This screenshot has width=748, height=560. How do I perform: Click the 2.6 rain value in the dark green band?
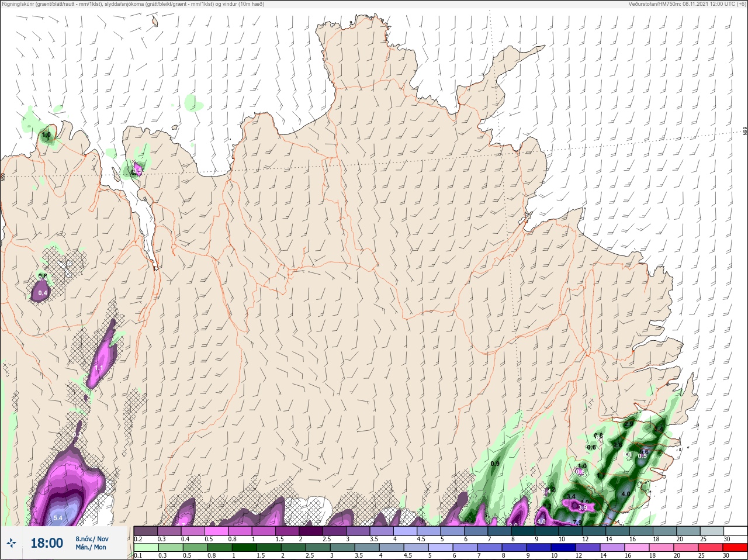(618, 445)
